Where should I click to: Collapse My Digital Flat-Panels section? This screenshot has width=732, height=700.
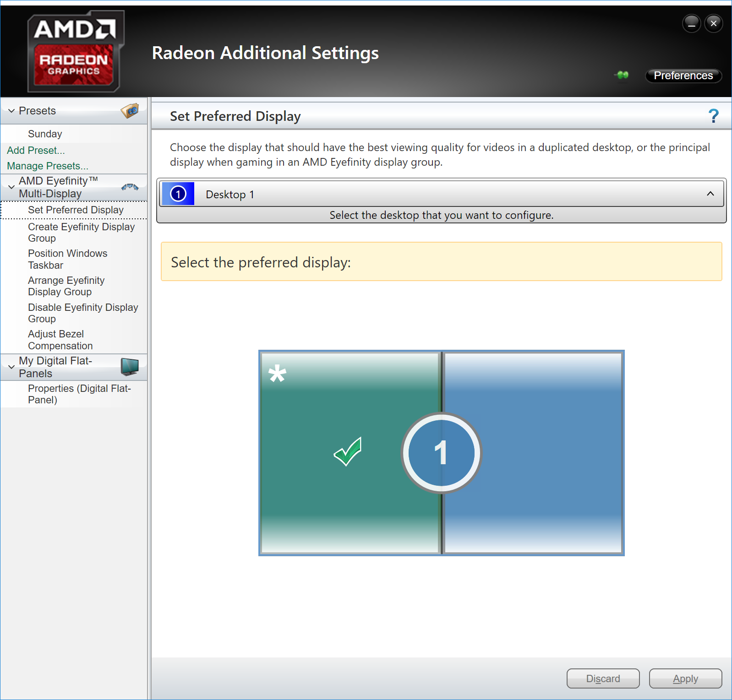[11, 367]
